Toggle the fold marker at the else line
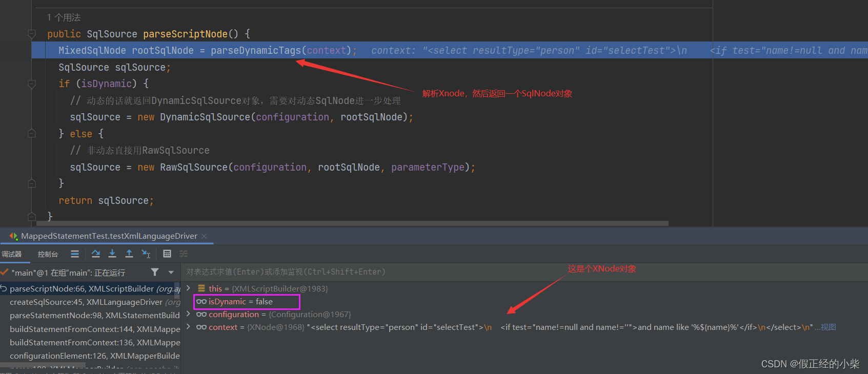Screen dimensions: 868x374 coord(32,134)
